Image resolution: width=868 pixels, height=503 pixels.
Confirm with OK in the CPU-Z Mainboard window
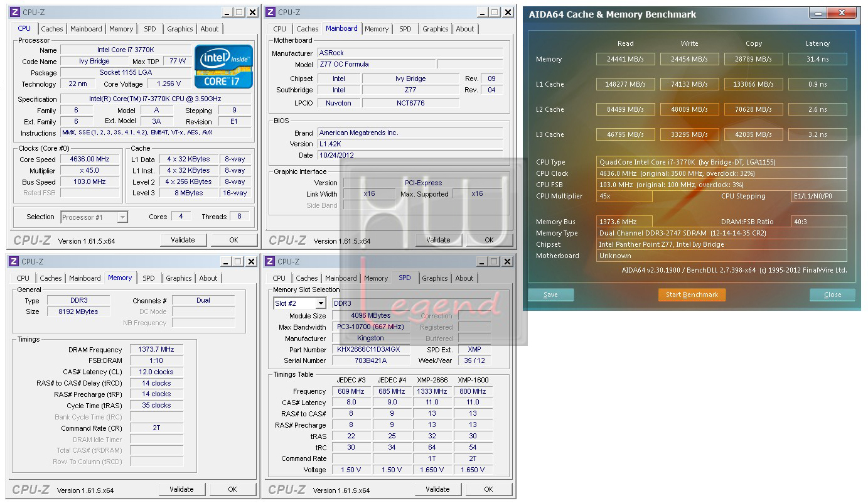point(489,240)
